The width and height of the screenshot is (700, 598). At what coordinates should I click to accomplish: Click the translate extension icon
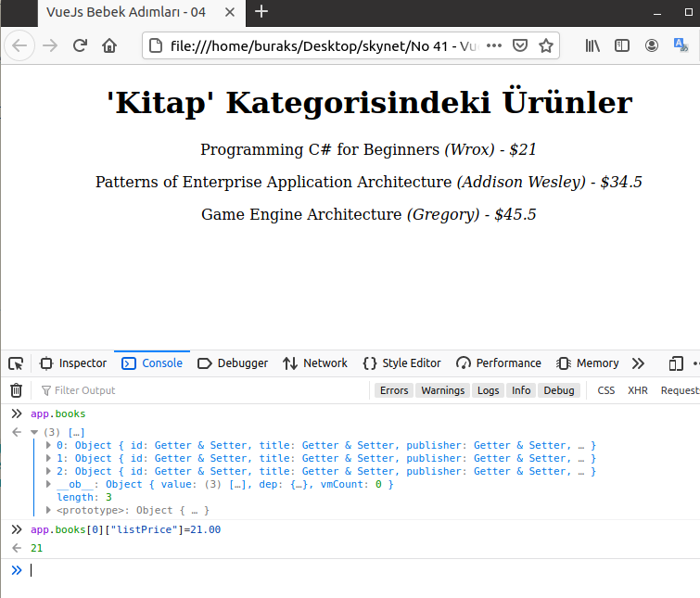tap(681, 45)
